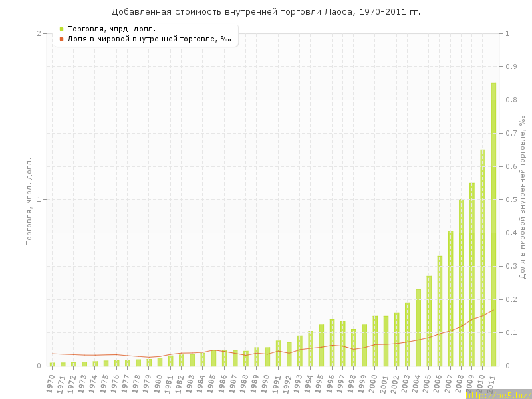Select the 2011 bar in the chart

point(493,226)
